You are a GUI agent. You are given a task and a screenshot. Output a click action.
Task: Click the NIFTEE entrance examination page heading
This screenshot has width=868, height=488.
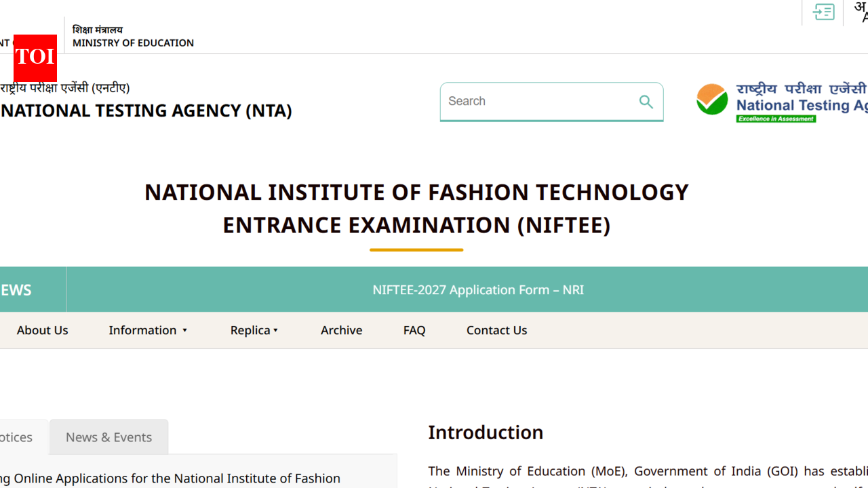coord(416,209)
